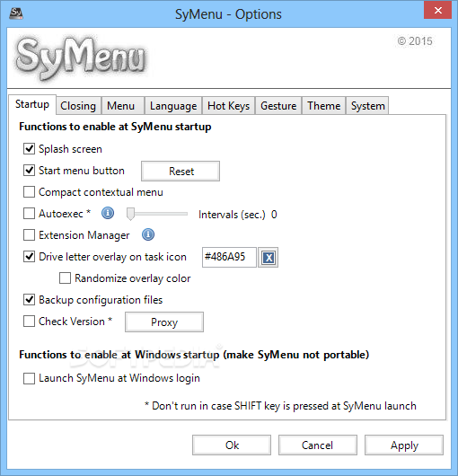Click the '© 2015' copyright text
Viewport: 458px width, 476px height.
pos(415,41)
